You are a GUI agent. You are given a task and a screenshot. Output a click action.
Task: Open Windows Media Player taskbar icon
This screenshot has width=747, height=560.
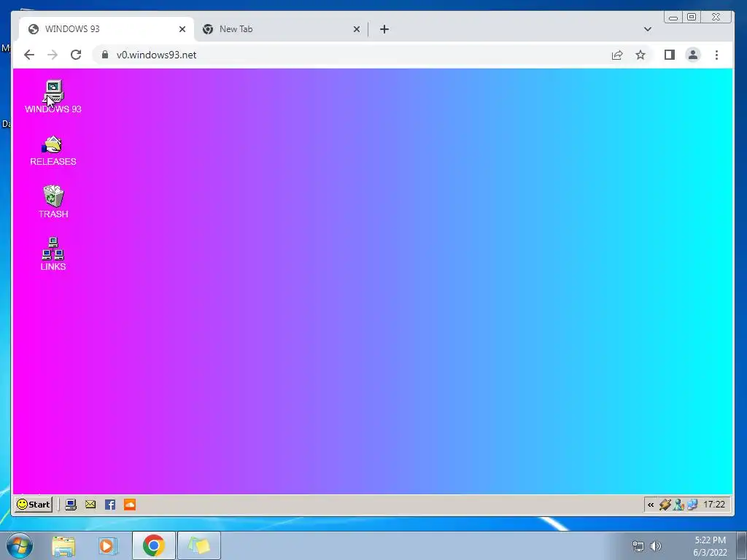click(x=108, y=545)
